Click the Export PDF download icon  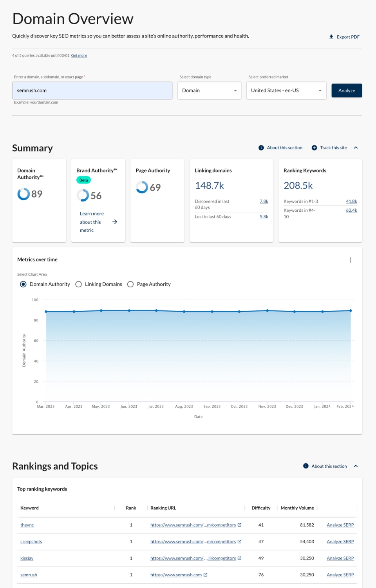pos(331,37)
